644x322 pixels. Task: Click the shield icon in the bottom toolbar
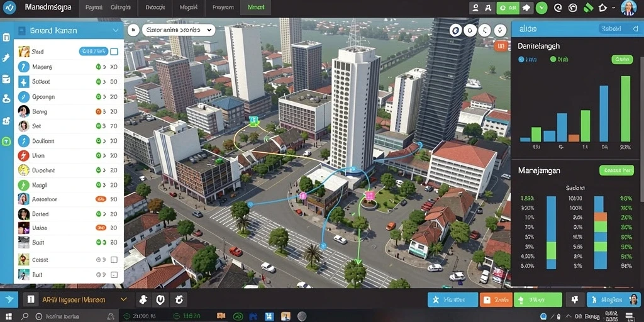(160, 299)
